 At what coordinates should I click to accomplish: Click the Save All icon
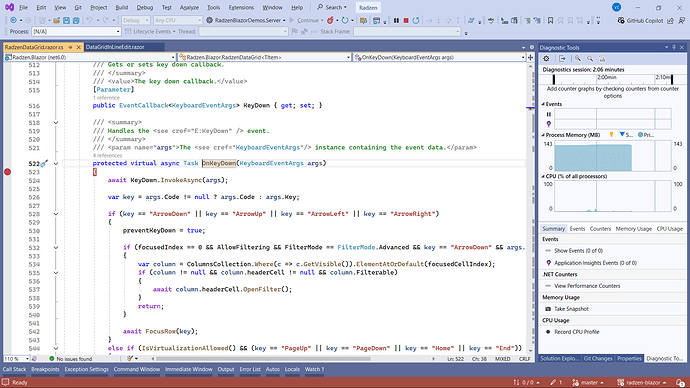pyautogui.click(x=76, y=20)
